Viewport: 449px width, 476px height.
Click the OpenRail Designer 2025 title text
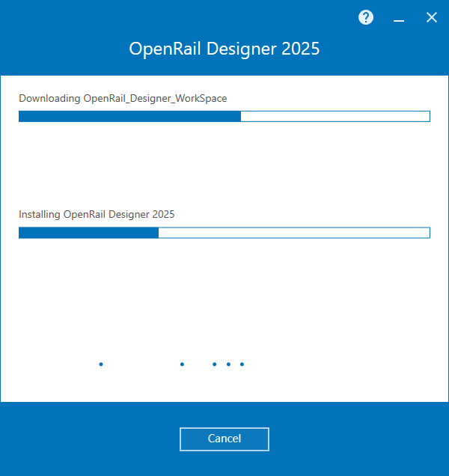click(x=224, y=49)
